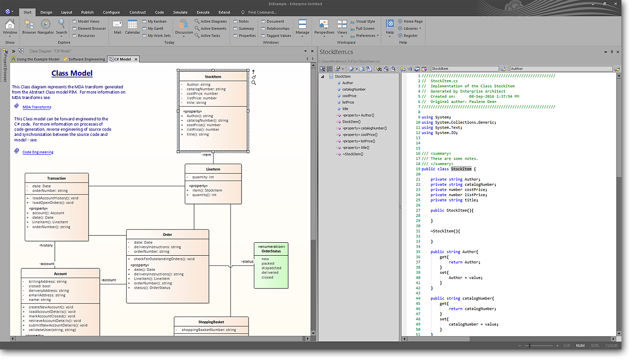Open the Code Engineering link
Screen dimensions: 636x364
click(38, 152)
